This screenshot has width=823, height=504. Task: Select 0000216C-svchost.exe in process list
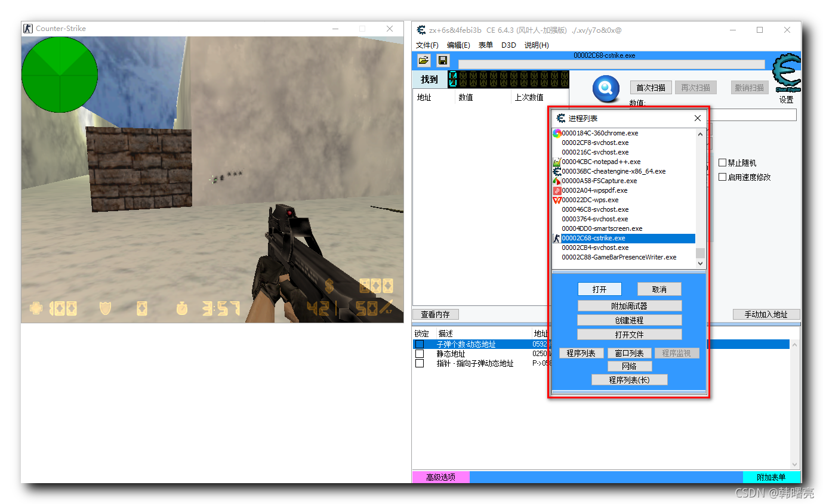(595, 152)
